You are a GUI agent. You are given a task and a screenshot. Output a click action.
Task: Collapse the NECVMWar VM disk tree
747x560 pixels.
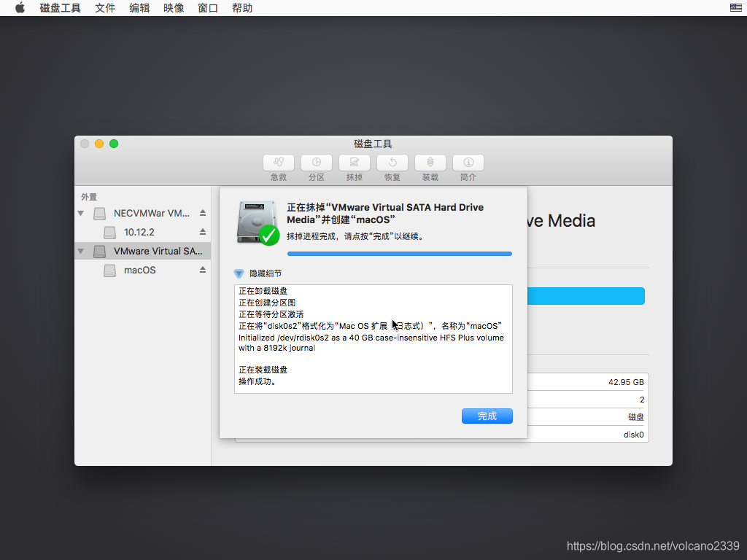tap(80, 214)
